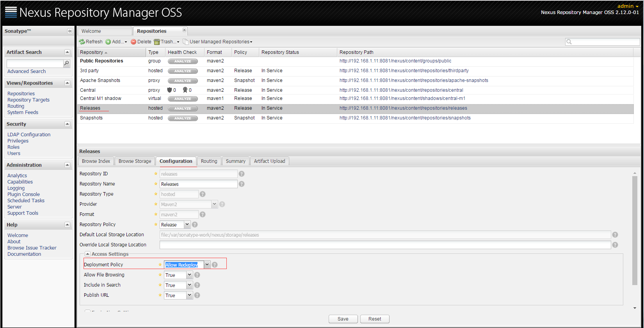Click help icon beside Repository Policy
This screenshot has width=644, height=328.
(195, 225)
